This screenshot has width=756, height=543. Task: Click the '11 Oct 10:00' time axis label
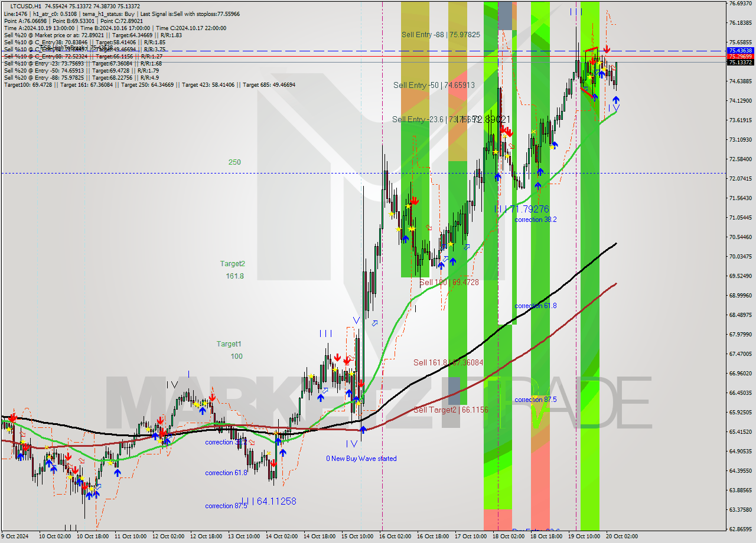130,537
